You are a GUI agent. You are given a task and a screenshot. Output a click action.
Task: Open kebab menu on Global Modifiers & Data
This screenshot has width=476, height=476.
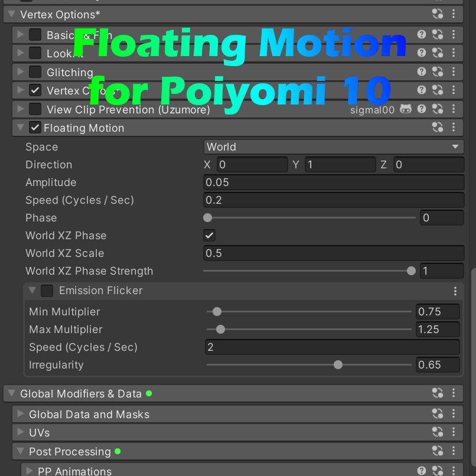453,393
